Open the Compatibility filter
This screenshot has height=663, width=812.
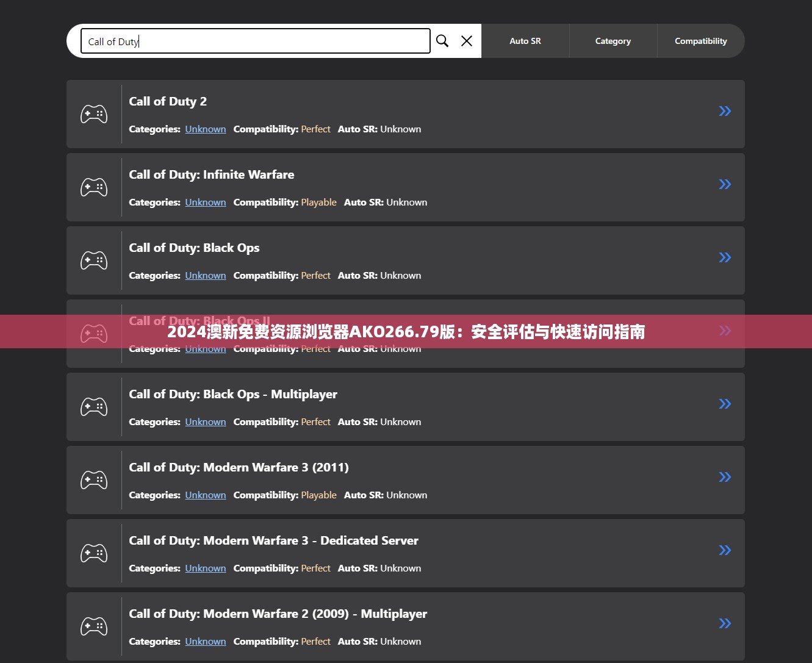(700, 41)
